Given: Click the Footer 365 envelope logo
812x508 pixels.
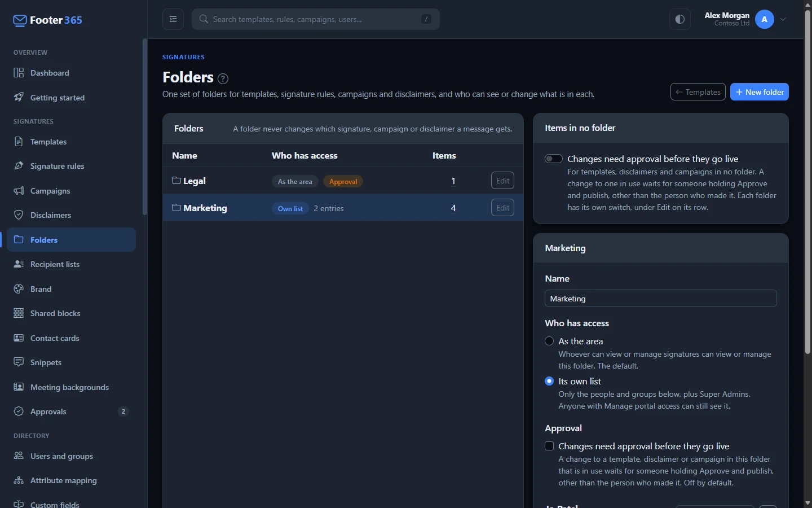Looking at the screenshot, I should (20, 21).
